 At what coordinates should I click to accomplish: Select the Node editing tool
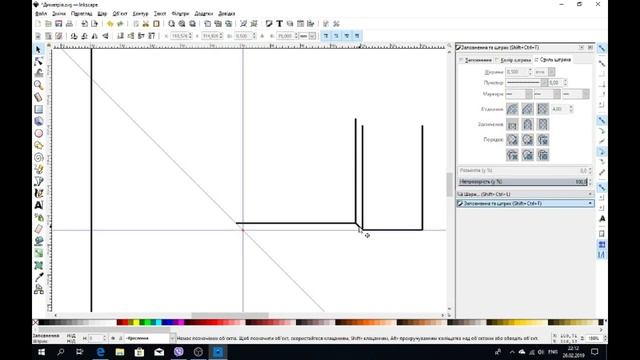click(38, 61)
